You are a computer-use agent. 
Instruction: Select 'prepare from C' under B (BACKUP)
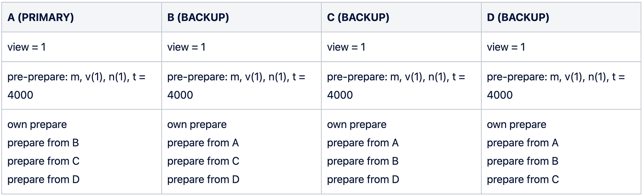pos(203,161)
